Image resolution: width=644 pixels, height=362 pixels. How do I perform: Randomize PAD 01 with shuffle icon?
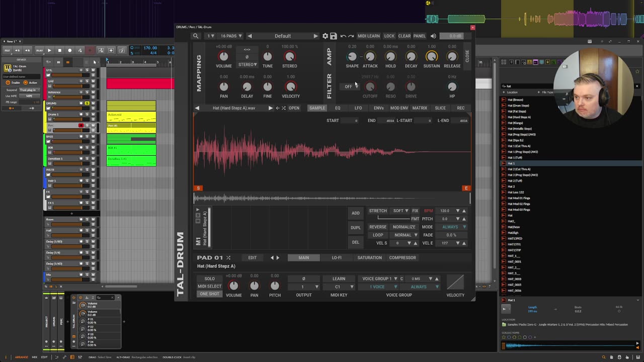coord(228,258)
